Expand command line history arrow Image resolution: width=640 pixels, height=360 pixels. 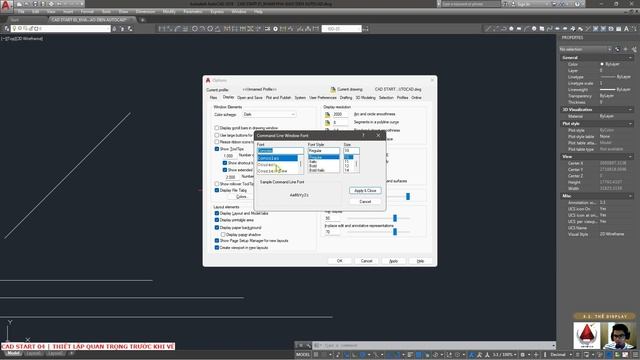(553, 345)
